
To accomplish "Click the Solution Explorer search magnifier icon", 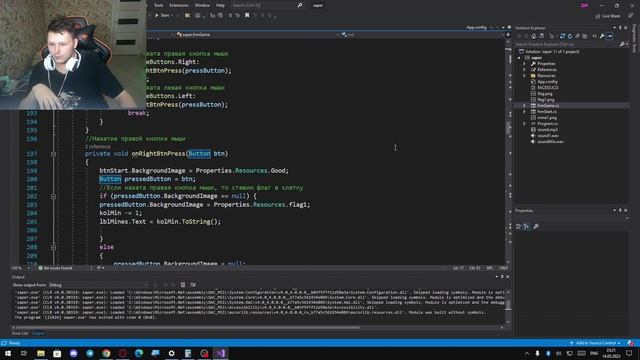I will 622,44.
